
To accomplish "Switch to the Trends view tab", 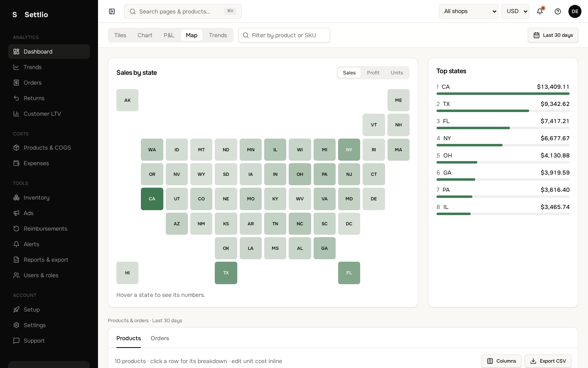I will click(218, 35).
